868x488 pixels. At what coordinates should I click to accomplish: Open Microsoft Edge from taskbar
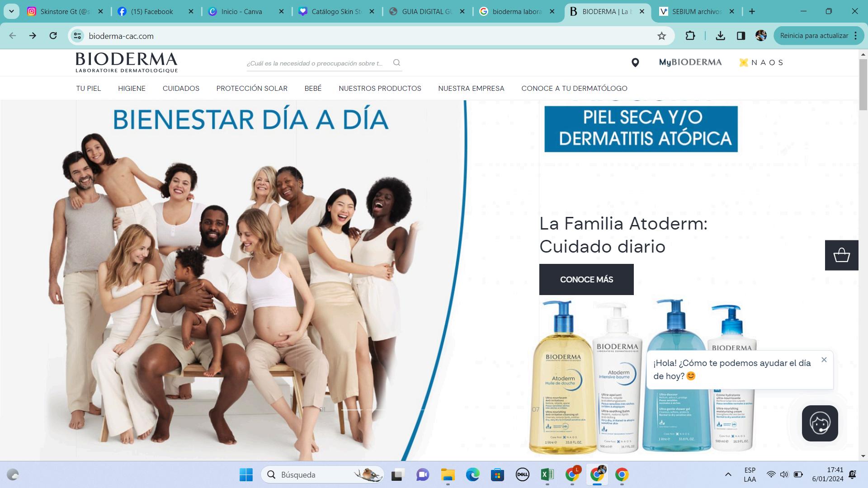473,474
